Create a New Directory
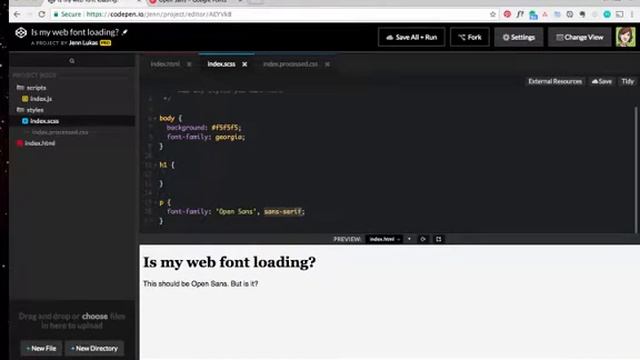Image resolution: width=640 pixels, height=360 pixels. [x=94, y=348]
